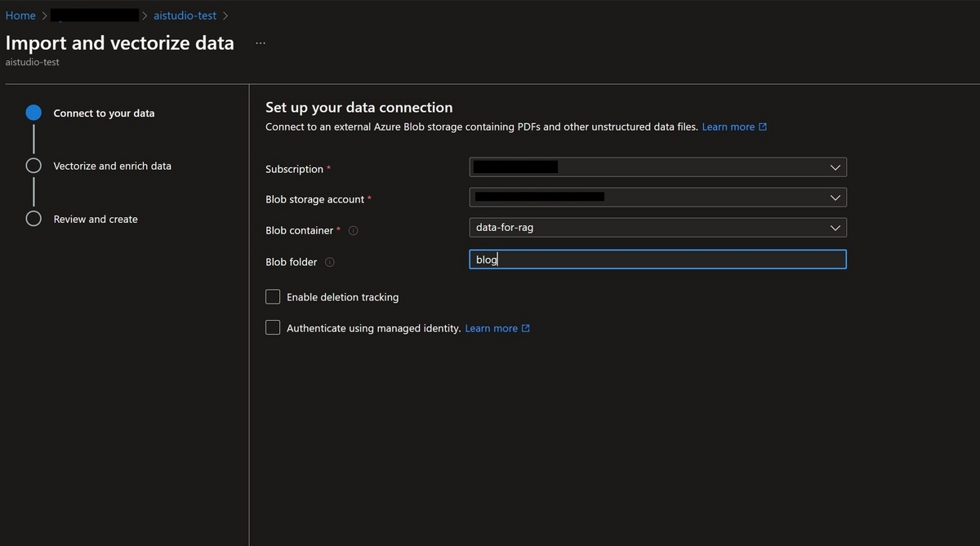Select the Connect to your data step circle

(x=33, y=113)
